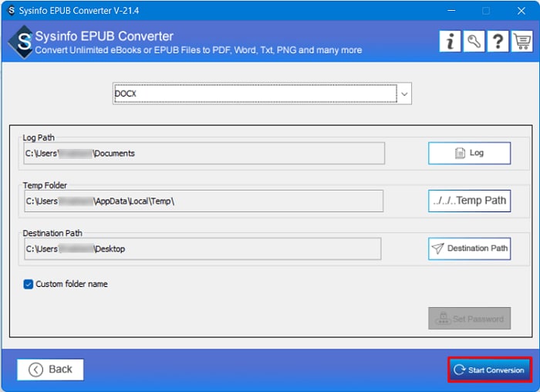Click the DOCX format combo box
The height and width of the screenshot is (392, 540).
262,93
